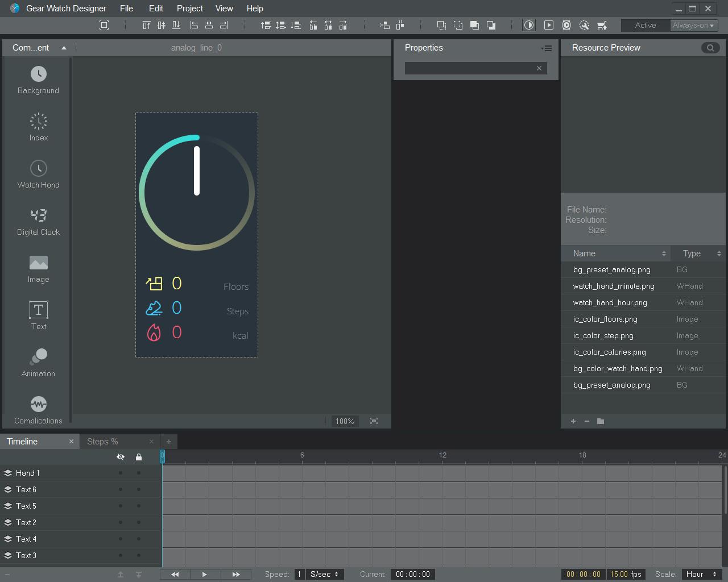Click the align bottom toolbar icon
This screenshot has height=582, width=728.
(x=176, y=25)
